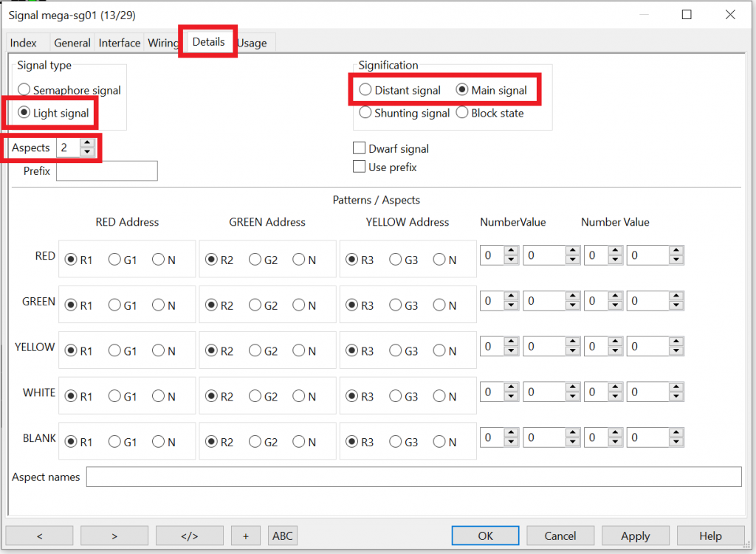The width and height of the screenshot is (756, 554).
Task: Decrease the Aspects value with the down arrow
Action: point(87,152)
